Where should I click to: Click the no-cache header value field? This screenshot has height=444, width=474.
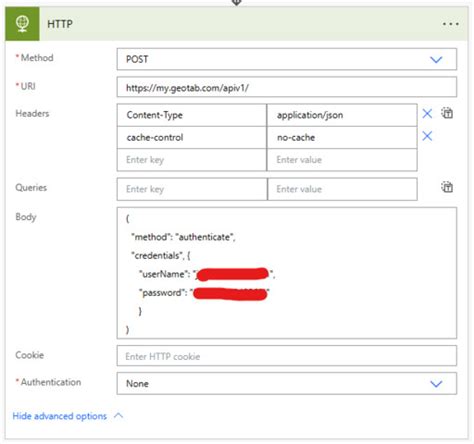(342, 137)
